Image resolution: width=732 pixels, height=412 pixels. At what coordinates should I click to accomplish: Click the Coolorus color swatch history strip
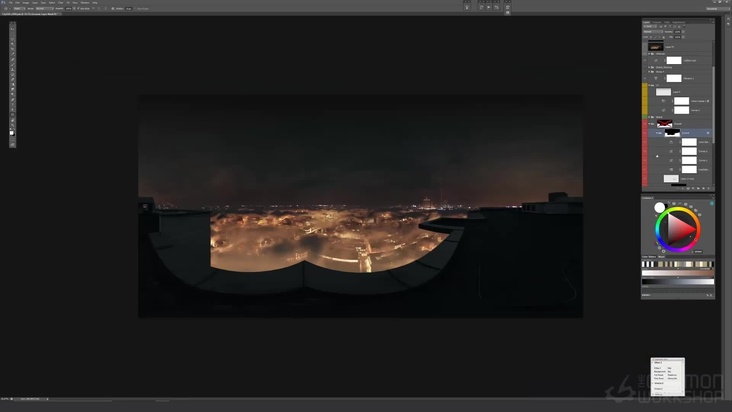(677, 264)
